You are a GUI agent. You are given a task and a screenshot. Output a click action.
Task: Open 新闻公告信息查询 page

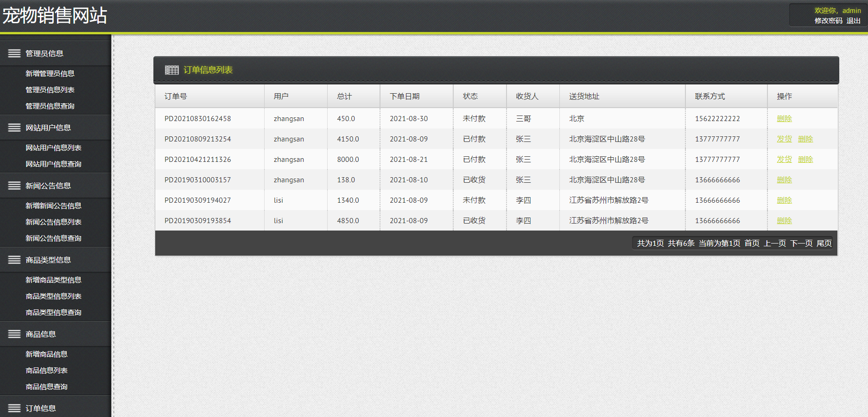pyautogui.click(x=53, y=238)
